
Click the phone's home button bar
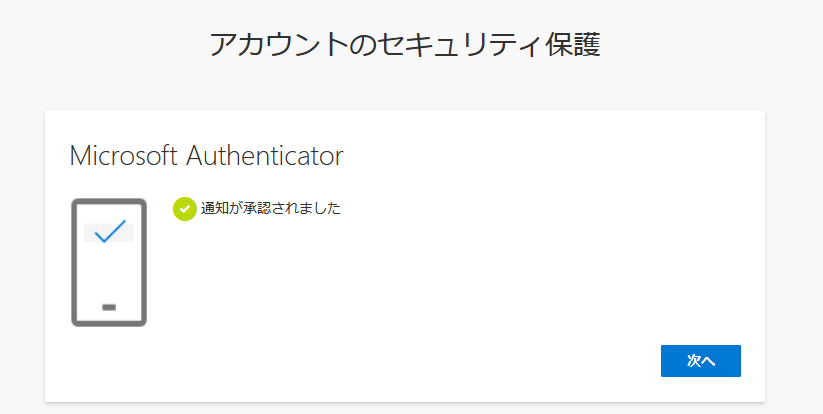(x=109, y=307)
